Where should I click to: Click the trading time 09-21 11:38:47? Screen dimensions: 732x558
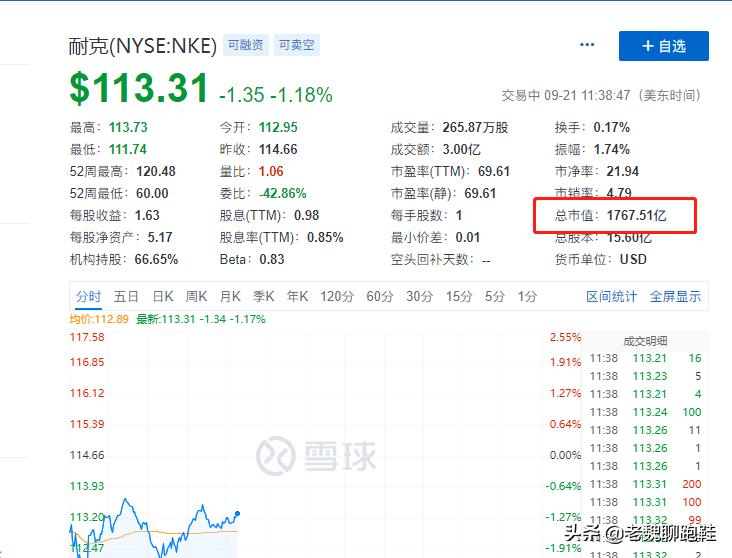coord(587,95)
